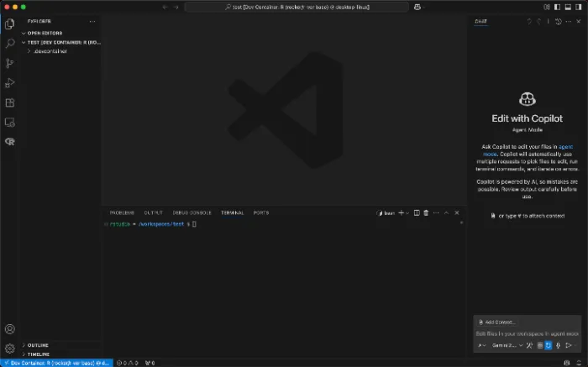This screenshot has height=367, width=588.
Task: Open the Extensions view
Action: click(x=10, y=102)
